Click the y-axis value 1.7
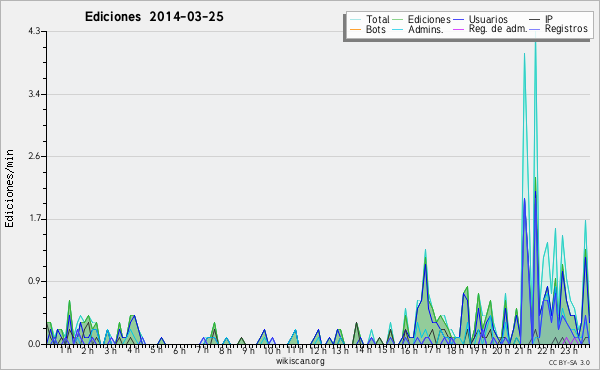This screenshot has width=600, height=370. point(34,219)
